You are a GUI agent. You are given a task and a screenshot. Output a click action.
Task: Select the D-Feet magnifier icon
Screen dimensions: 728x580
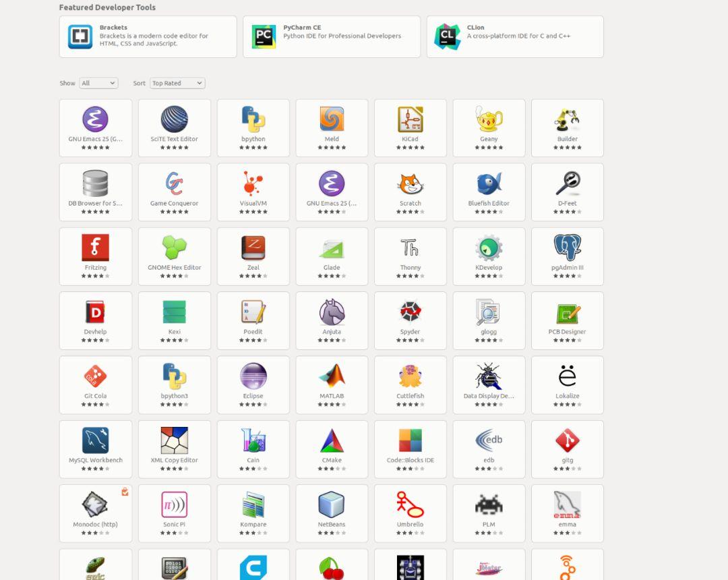click(x=568, y=183)
